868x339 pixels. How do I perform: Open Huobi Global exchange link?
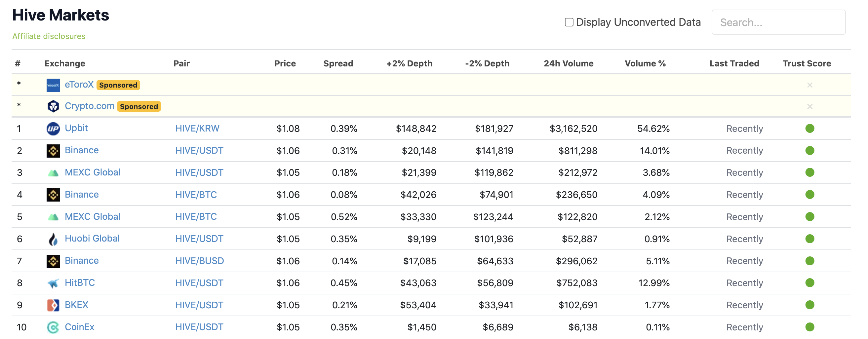click(92, 238)
